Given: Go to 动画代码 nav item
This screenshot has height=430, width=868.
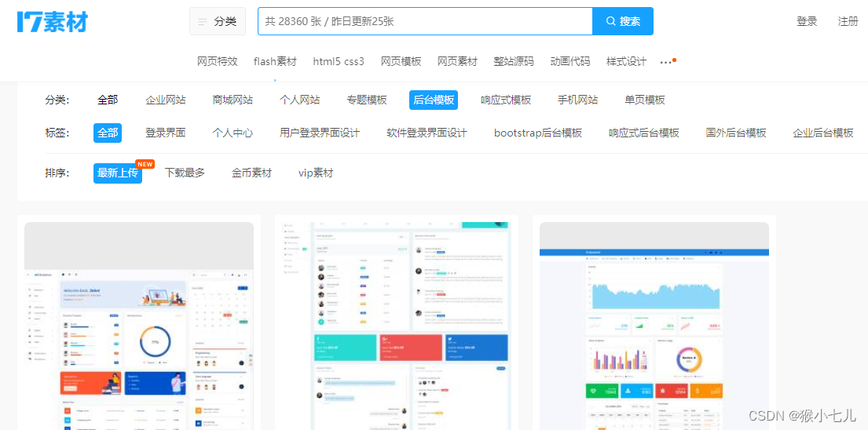Looking at the screenshot, I should (x=570, y=61).
